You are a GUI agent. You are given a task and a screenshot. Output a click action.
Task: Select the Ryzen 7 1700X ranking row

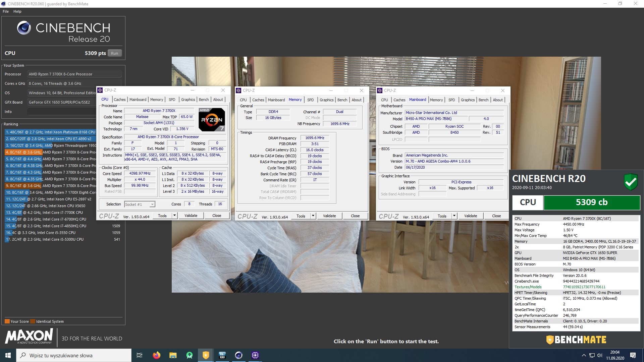click(x=50, y=192)
